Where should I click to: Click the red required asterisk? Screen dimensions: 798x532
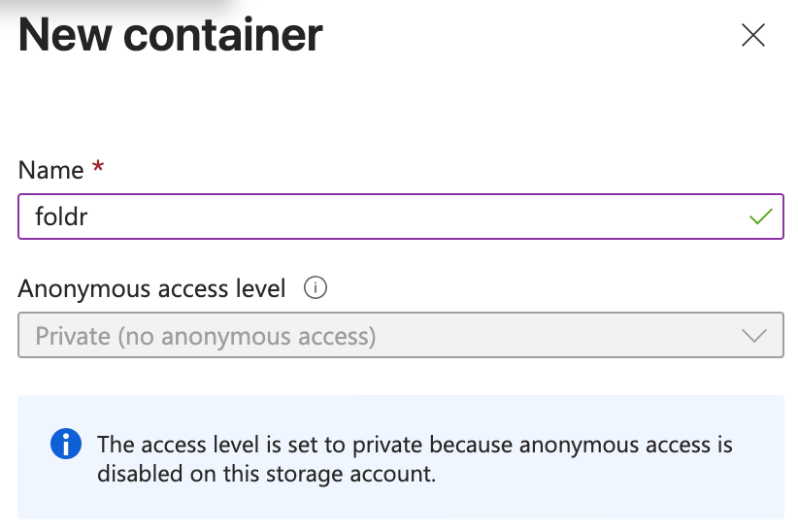(97, 170)
